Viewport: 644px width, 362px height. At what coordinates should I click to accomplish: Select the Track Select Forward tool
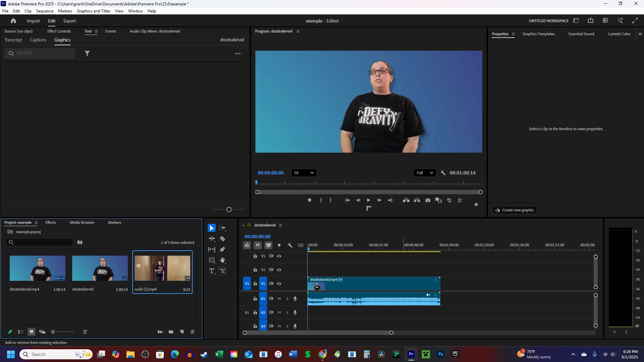click(x=222, y=228)
